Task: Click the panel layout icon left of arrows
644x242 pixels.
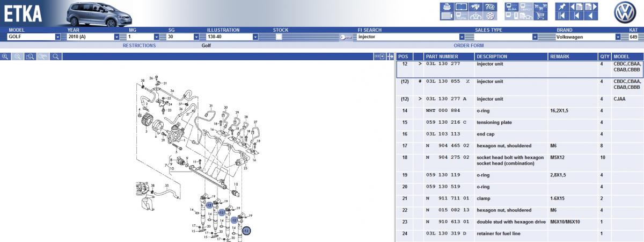Action: point(379,56)
